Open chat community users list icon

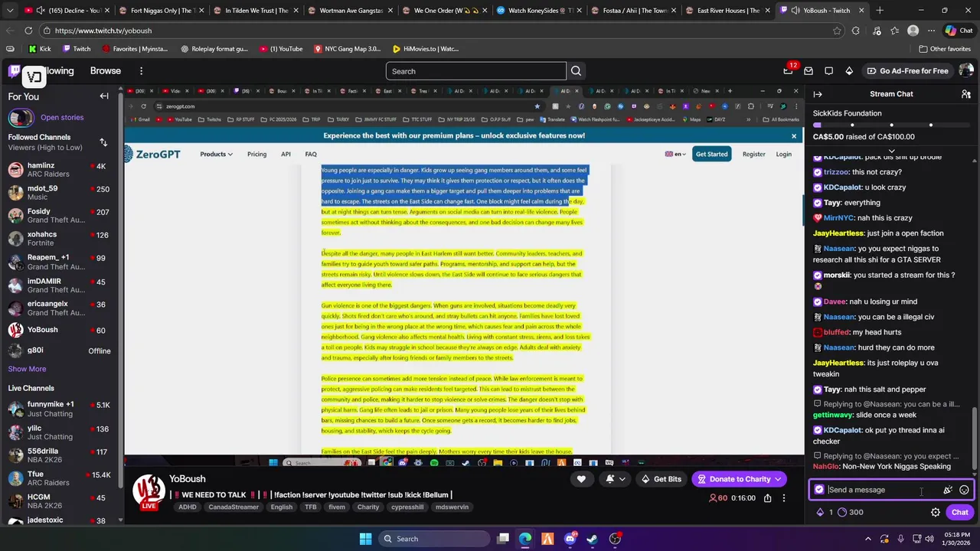tap(966, 94)
